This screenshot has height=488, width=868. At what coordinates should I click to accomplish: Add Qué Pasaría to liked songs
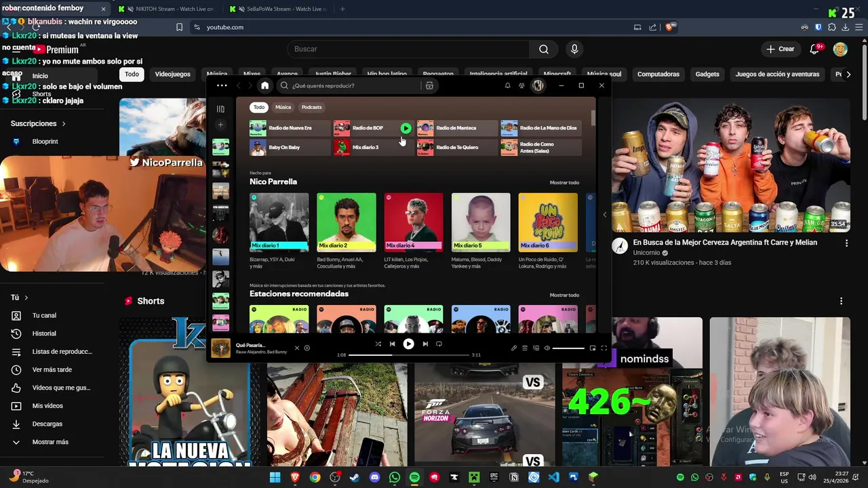pyautogui.click(x=307, y=348)
